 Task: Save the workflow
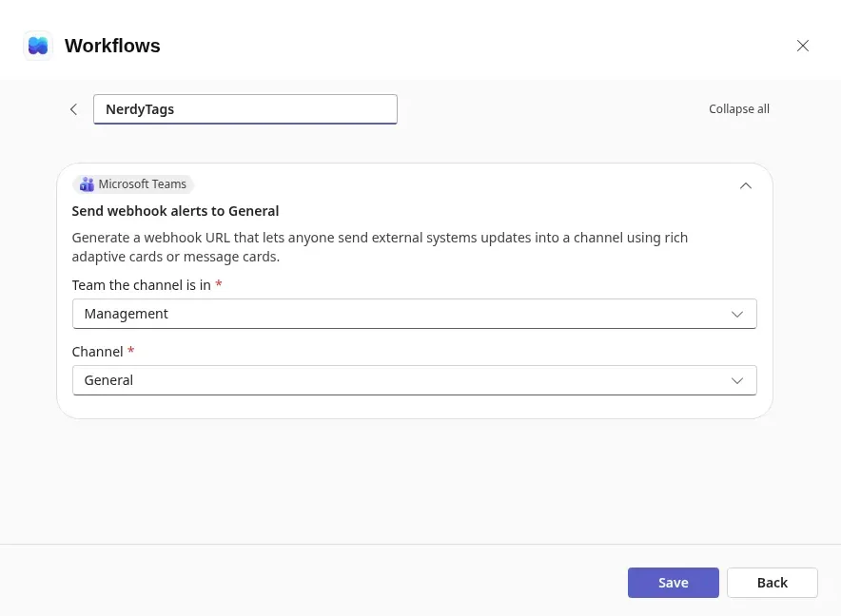point(674,582)
